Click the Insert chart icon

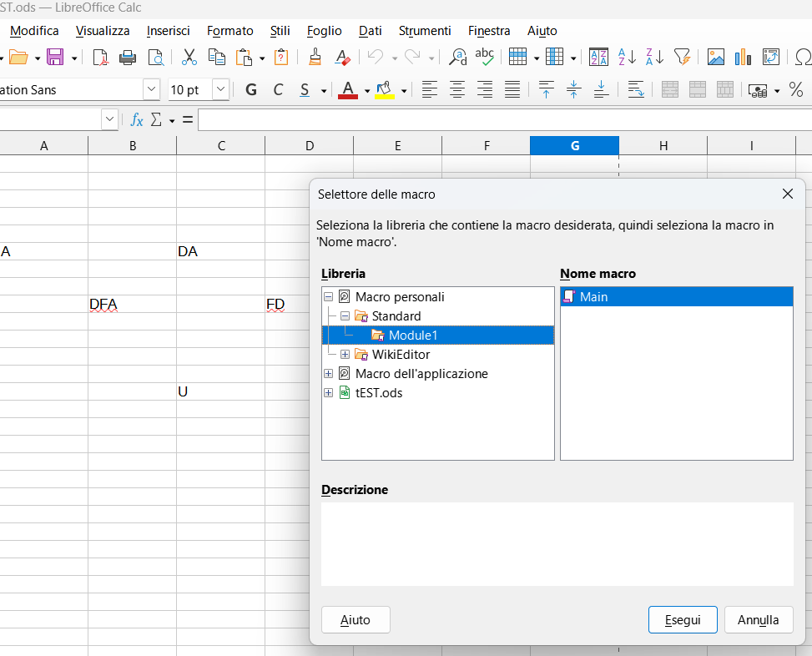[743, 57]
